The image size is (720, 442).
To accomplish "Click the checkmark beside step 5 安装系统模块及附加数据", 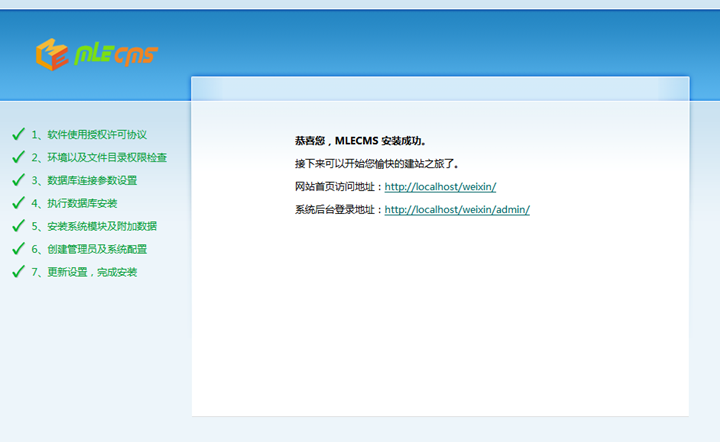I will 18,226.
